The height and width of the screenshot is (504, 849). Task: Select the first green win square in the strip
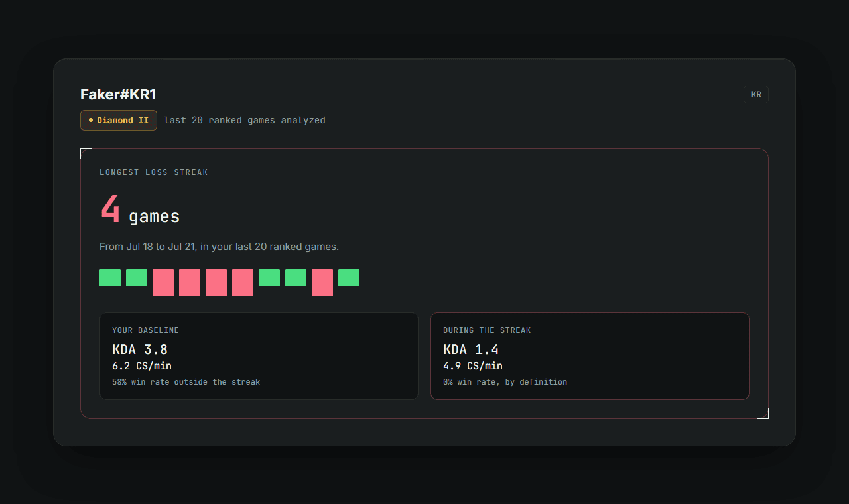pos(110,277)
